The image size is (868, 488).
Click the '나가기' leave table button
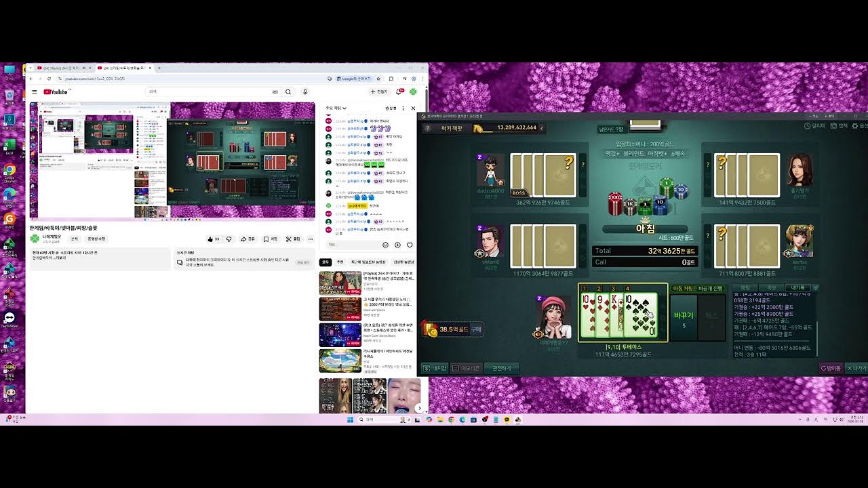856,368
